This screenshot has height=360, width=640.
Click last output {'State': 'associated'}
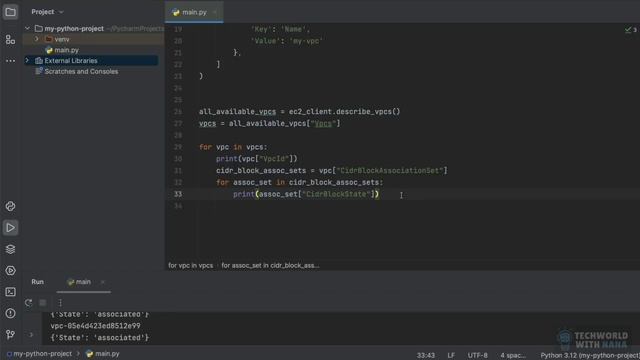(100, 338)
